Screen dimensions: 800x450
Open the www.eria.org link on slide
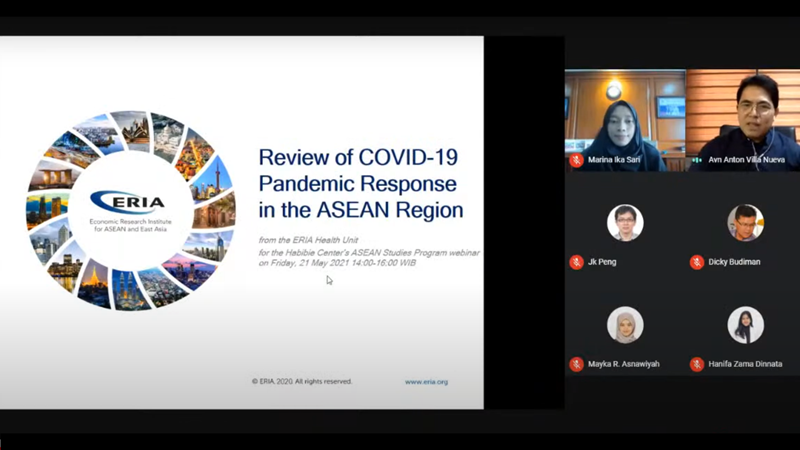427,382
